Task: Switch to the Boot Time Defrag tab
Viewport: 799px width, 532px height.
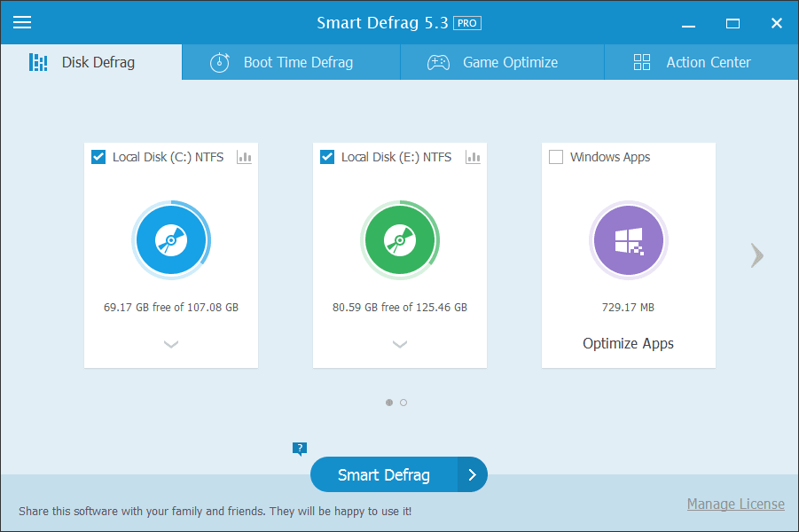Action: [291, 62]
